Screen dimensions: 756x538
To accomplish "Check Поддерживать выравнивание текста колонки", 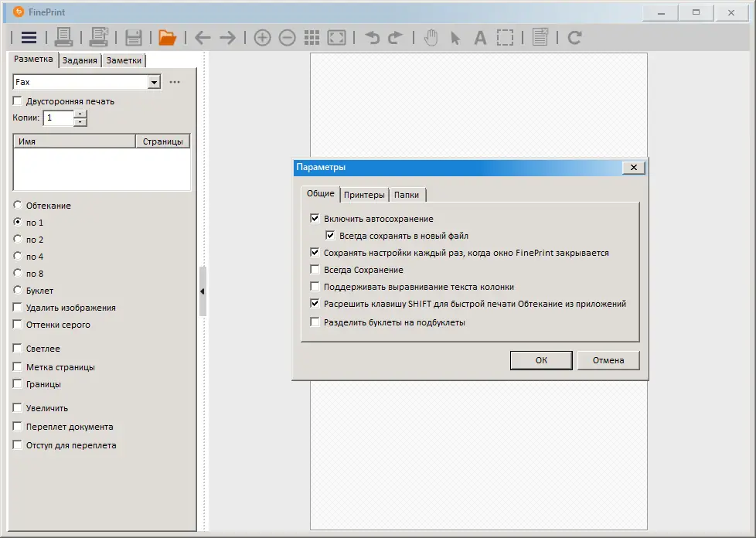I will pyautogui.click(x=315, y=286).
